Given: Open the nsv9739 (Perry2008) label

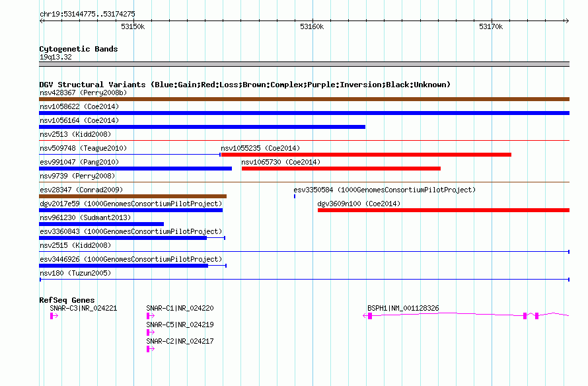Looking at the screenshot, I should tap(77, 176).
